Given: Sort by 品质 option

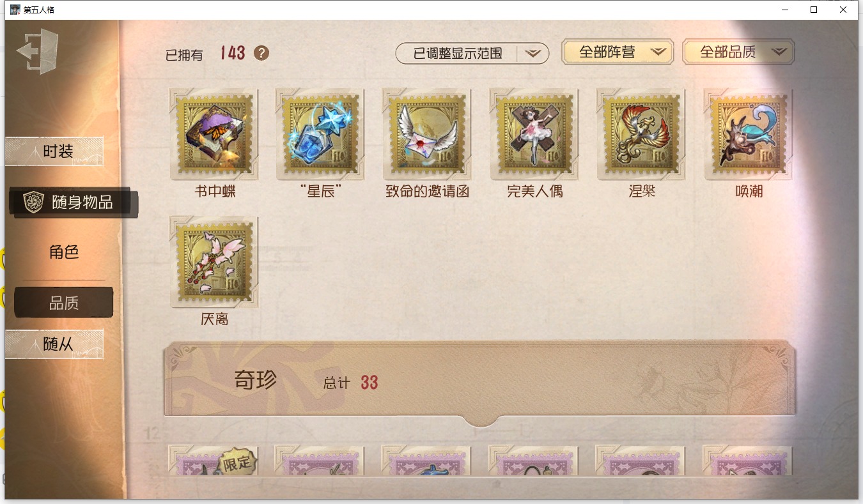Looking at the screenshot, I should click(64, 303).
